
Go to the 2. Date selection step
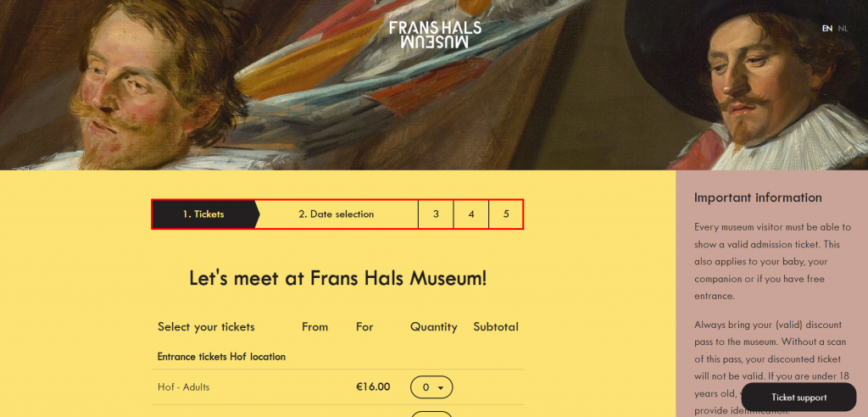[336, 214]
